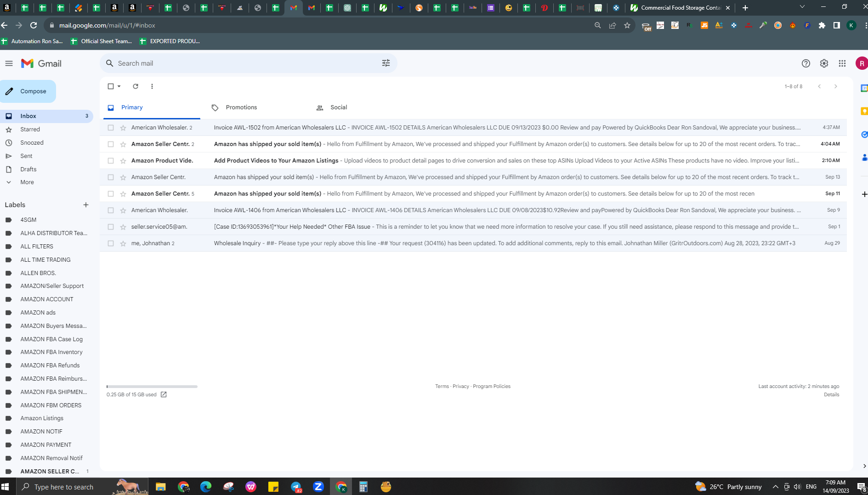
Task: Select the Invoice AWL-1406 email checkbox
Action: (111, 210)
